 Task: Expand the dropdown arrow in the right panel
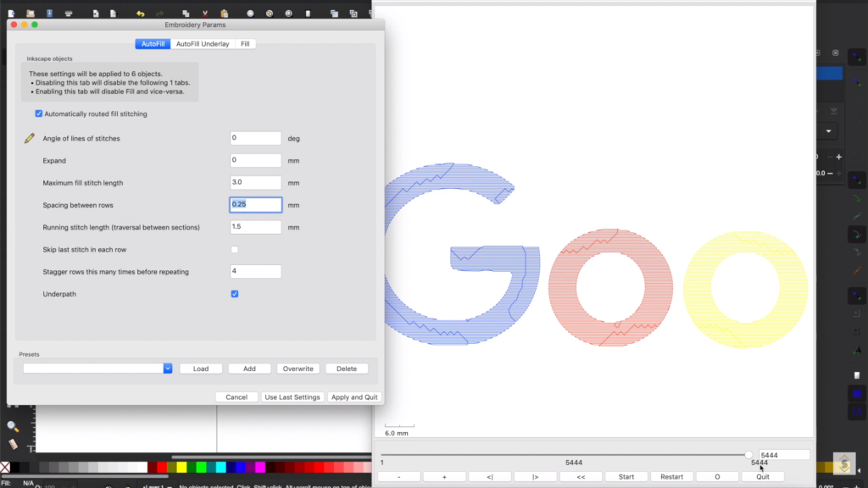828,130
